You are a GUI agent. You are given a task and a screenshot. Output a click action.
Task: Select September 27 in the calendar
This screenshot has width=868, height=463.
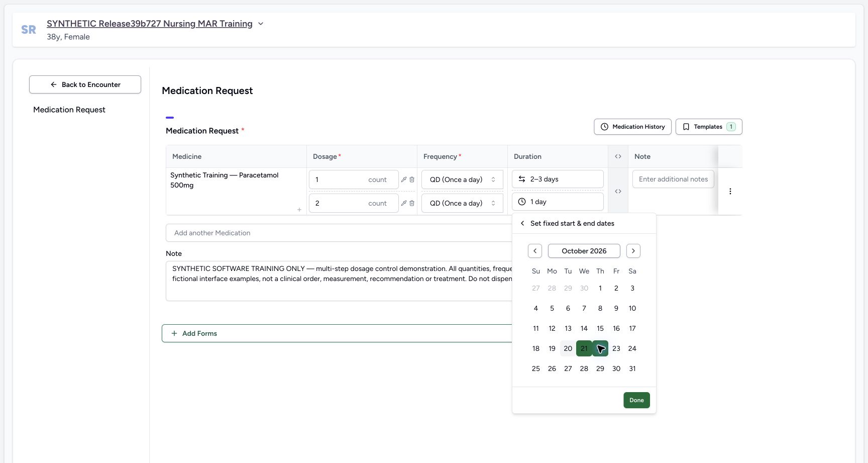536,288
